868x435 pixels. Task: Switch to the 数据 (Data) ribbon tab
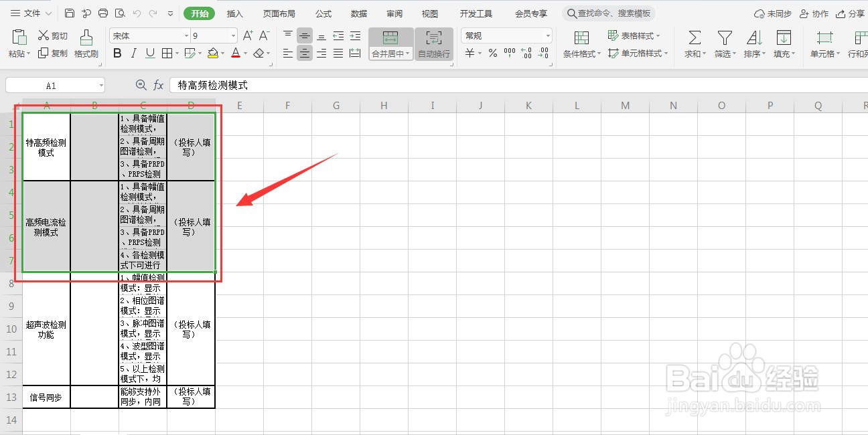[358, 13]
